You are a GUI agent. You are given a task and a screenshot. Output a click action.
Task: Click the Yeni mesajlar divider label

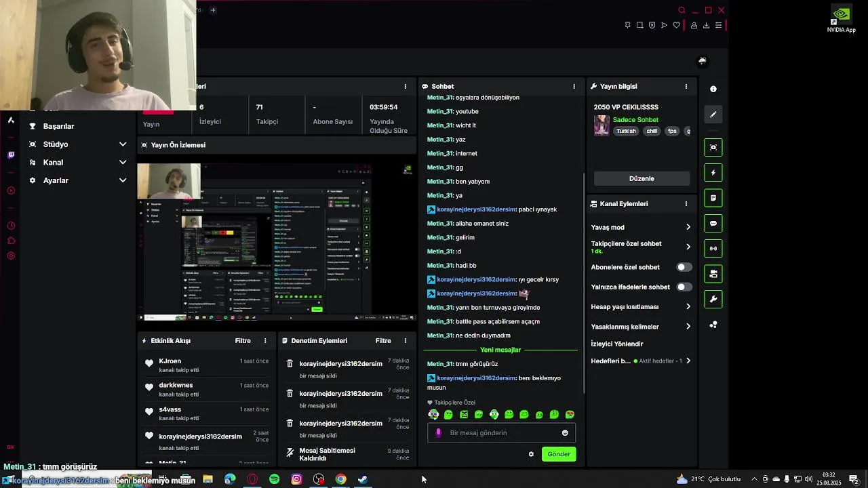pos(500,350)
